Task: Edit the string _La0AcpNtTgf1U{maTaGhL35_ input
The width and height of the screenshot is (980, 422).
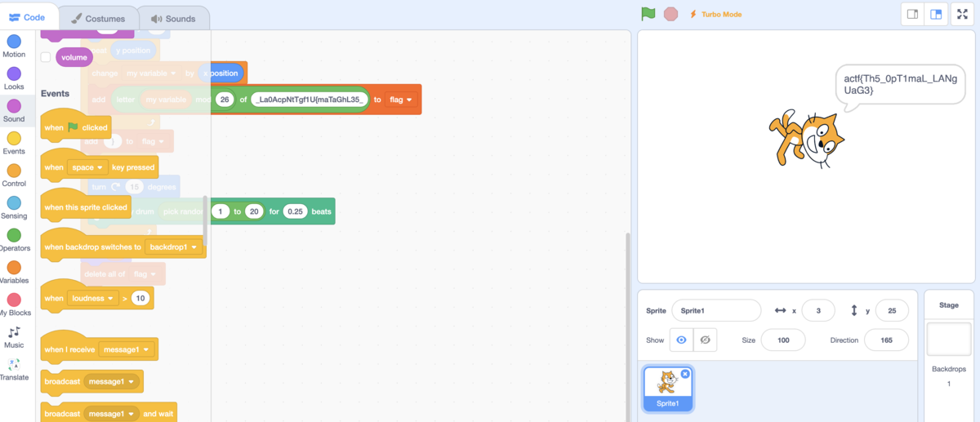Action: 310,100
